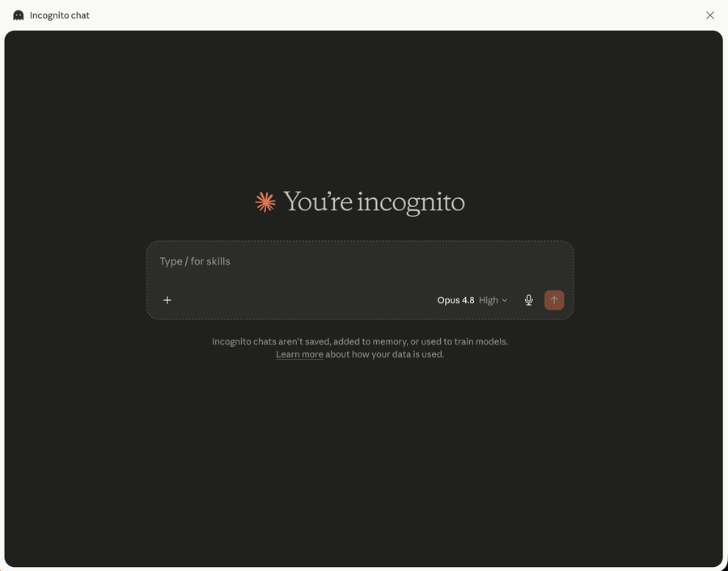The width and height of the screenshot is (728, 571).
Task: Open the Opus 4.8 High model dropdown
Action: coord(472,300)
